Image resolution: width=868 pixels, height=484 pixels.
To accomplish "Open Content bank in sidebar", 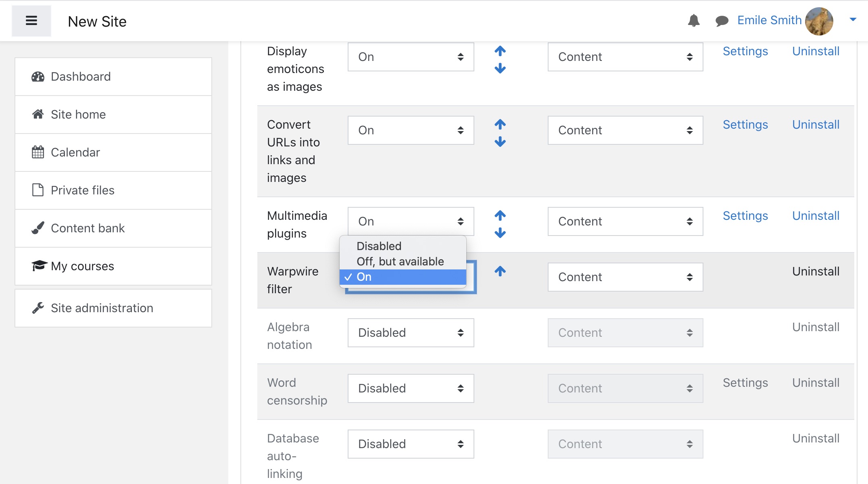I will (x=88, y=228).
